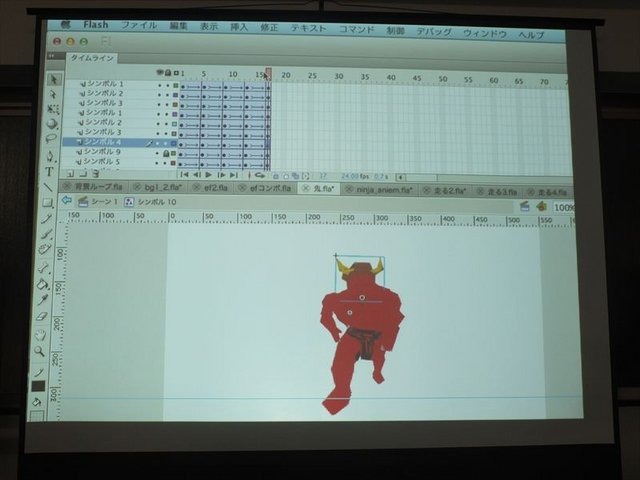Select the 3D Rotation tool
This screenshot has height=480, width=640.
52,124
